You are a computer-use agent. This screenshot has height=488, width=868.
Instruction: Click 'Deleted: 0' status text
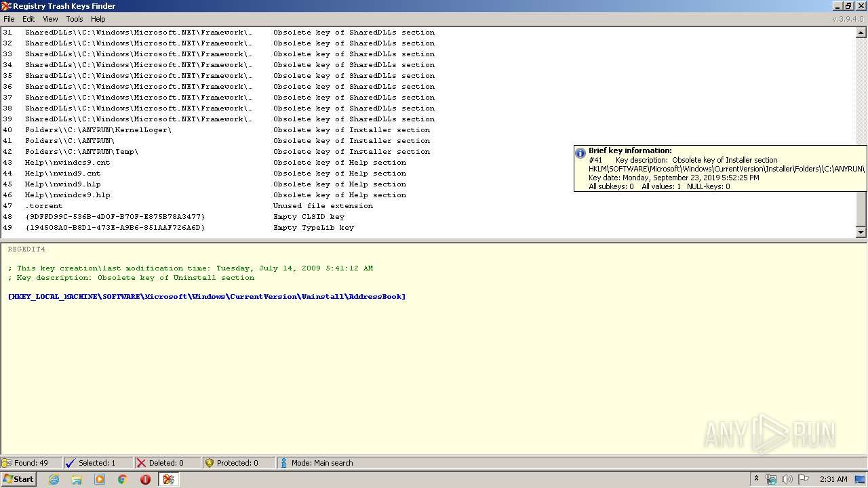pyautogui.click(x=166, y=463)
